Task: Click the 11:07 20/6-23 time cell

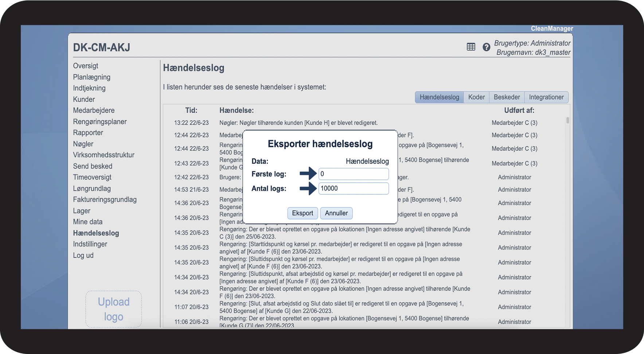Action: pos(191,307)
